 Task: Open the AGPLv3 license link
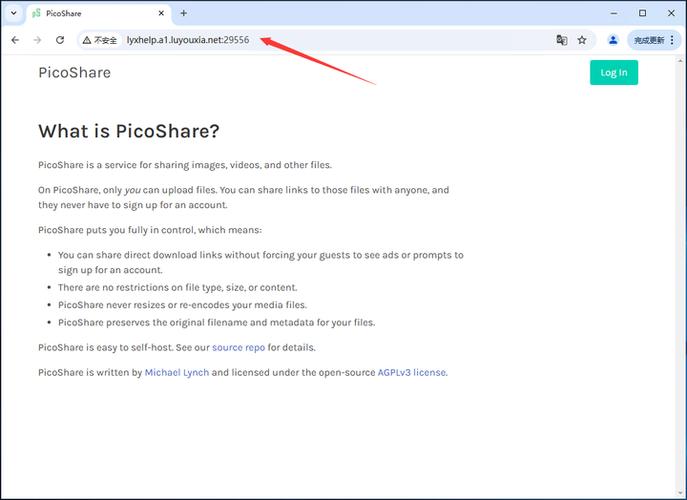412,372
